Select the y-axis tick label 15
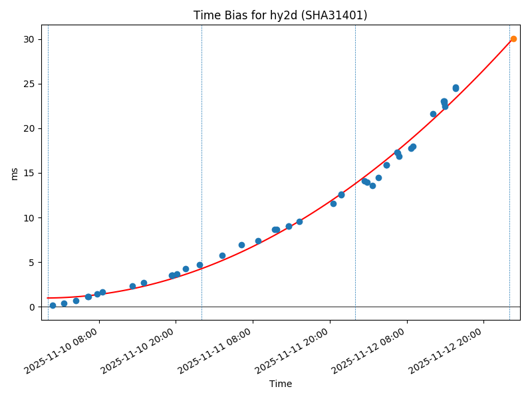The height and width of the screenshot is (399, 532). pos(29,174)
